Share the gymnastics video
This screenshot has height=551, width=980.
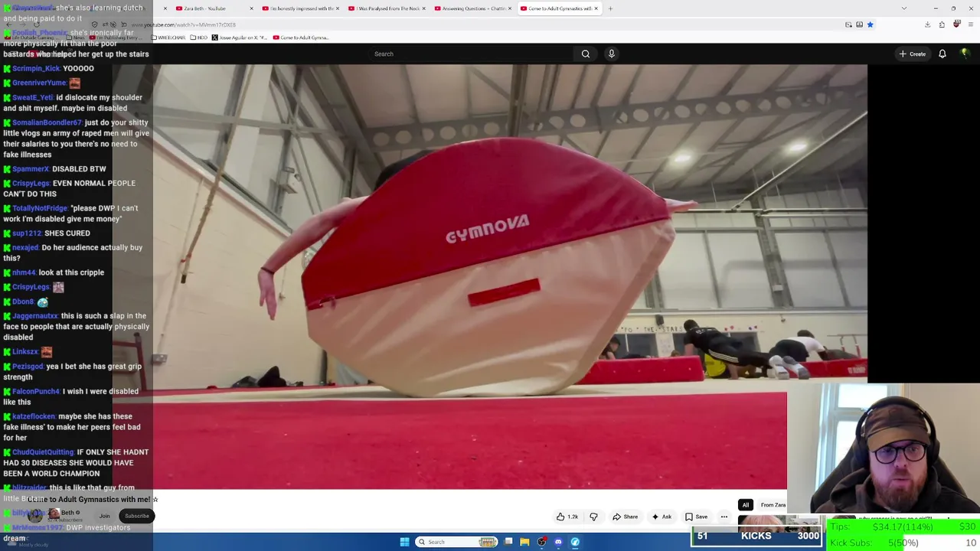coord(625,517)
